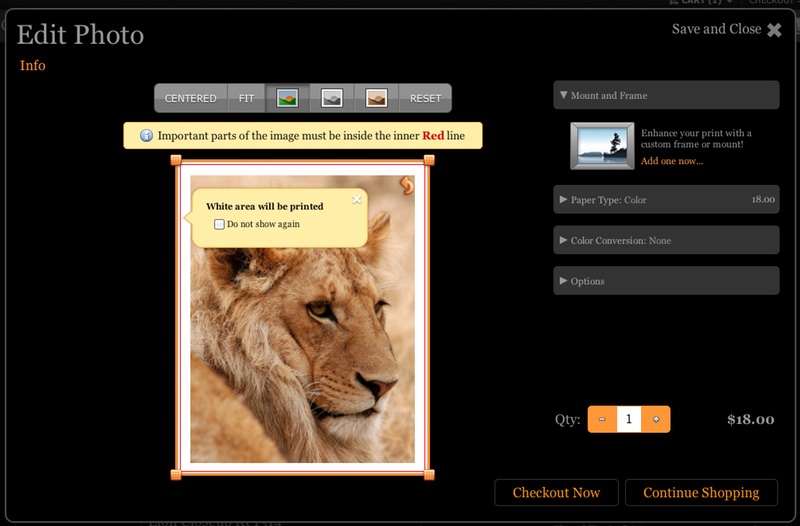Click the bottom-right orange crop handle
This screenshot has width=800, height=526.
point(429,474)
